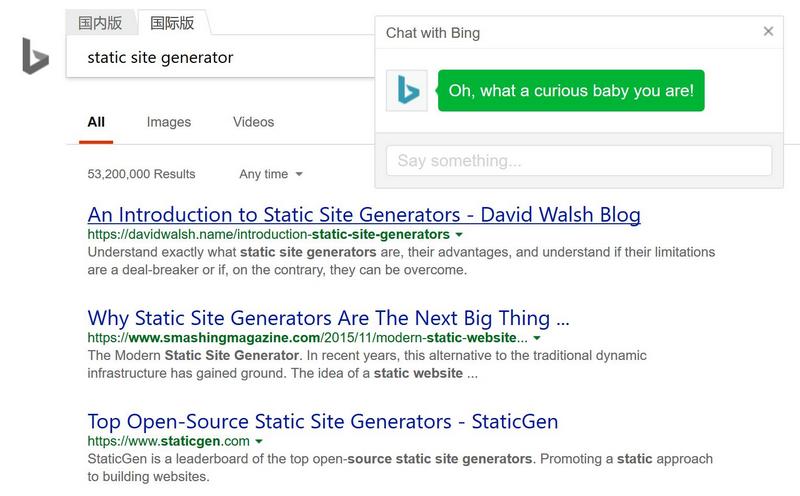This screenshot has height=496, width=800.
Task: Close the Chat with Bing panel
Action: [x=768, y=31]
